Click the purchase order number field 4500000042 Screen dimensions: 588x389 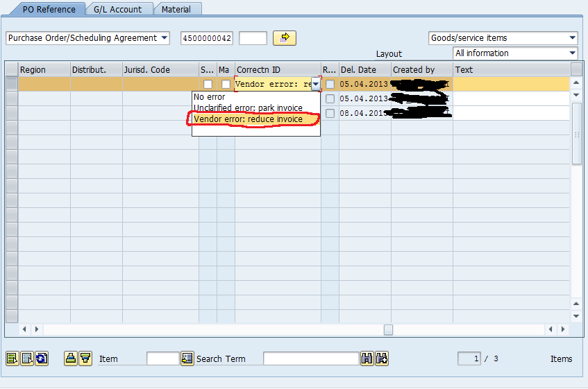207,38
